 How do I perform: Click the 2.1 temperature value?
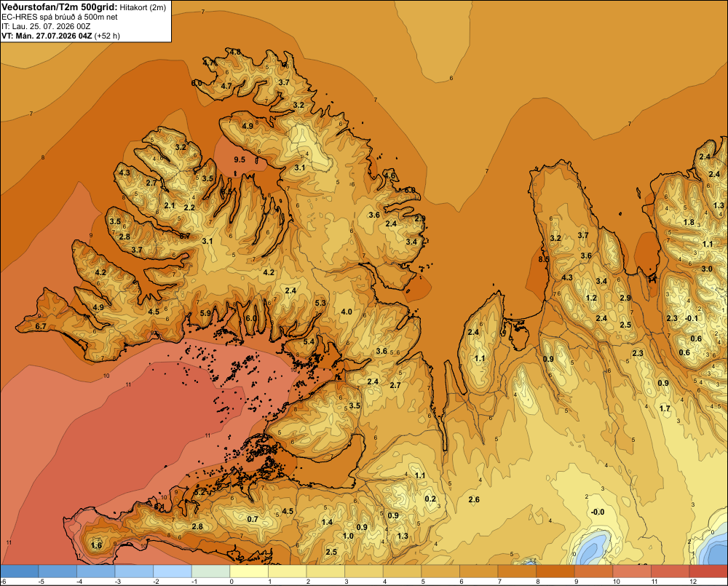170,205
